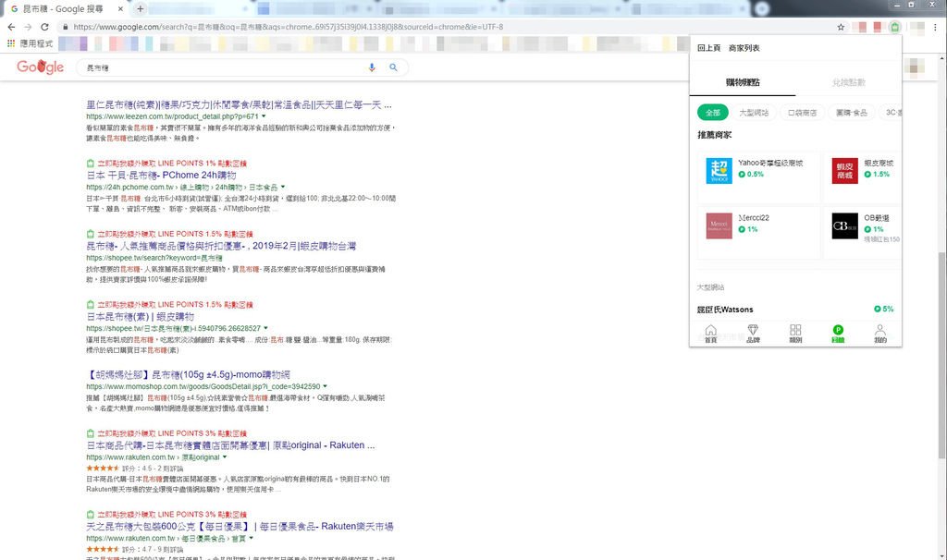Select the 口袋商店 filter chip
The image size is (947, 560).
(x=802, y=112)
